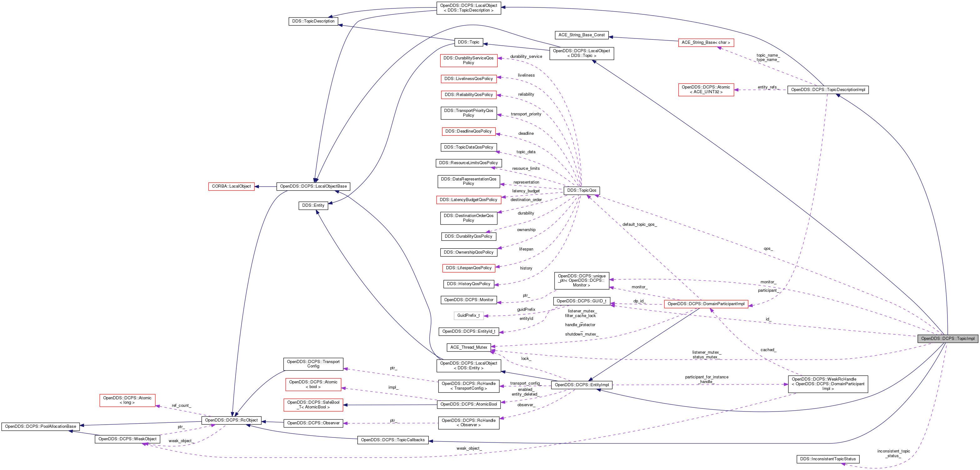980x470 pixels.
Task: Open the LocalObject< DDS::TopicDescription > node
Action: click(468, 8)
